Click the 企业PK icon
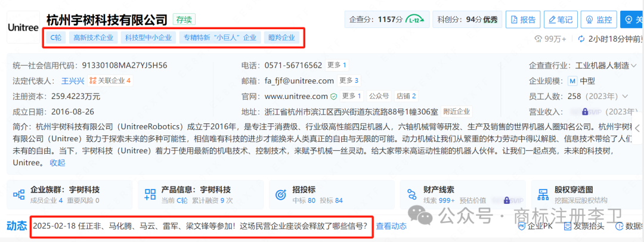 [521, 226]
